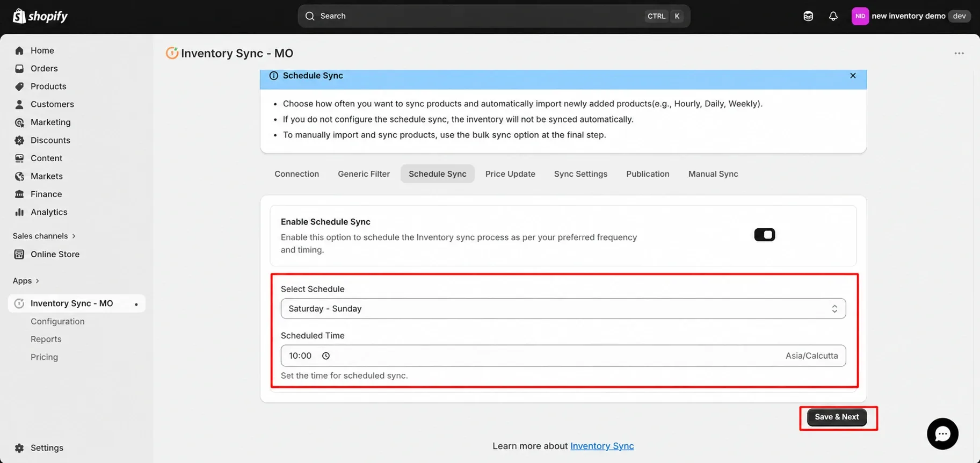Click the Discounts badge icon
The width and height of the screenshot is (980, 463).
click(19, 140)
